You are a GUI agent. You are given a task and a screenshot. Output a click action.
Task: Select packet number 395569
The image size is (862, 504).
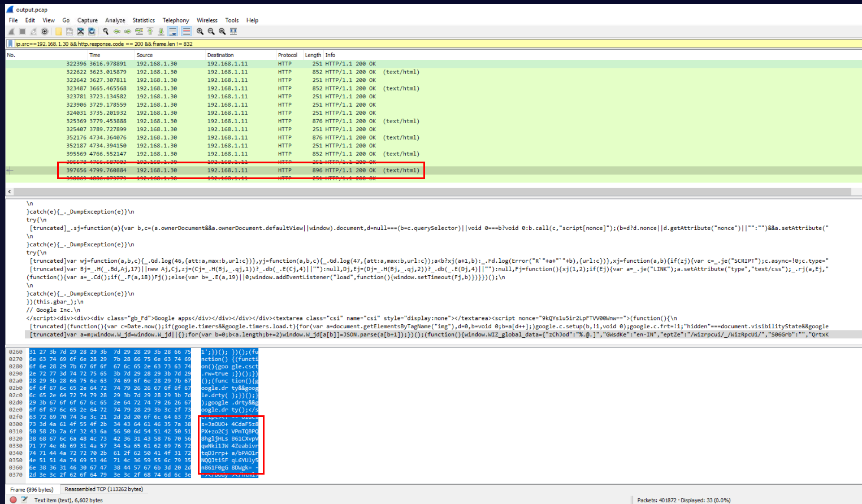pos(434,154)
